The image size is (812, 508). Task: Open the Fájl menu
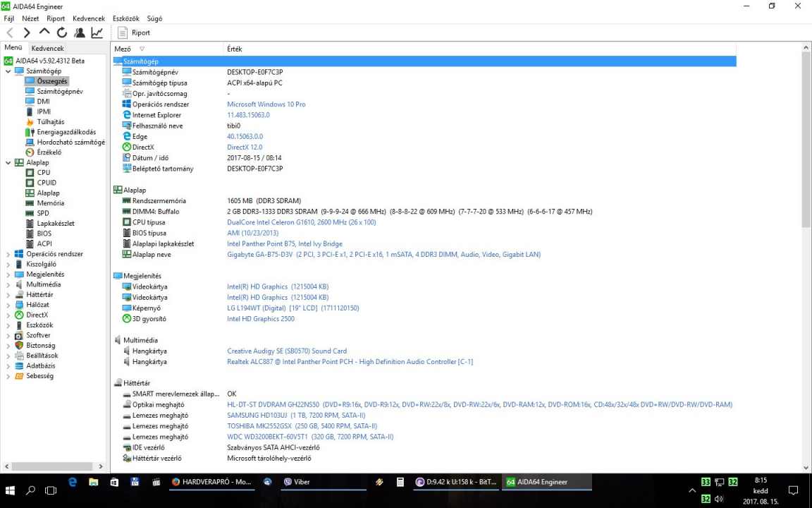pyautogui.click(x=8, y=18)
